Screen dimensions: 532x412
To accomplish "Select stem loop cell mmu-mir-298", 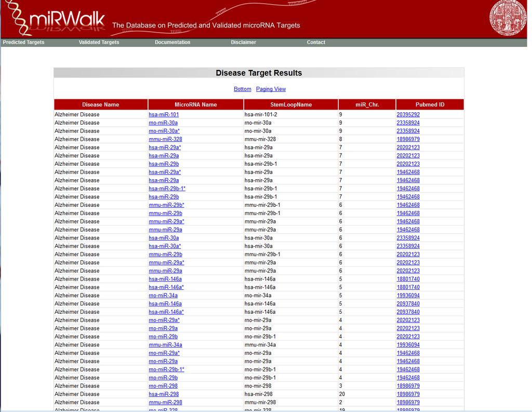I will pos(260,402).
